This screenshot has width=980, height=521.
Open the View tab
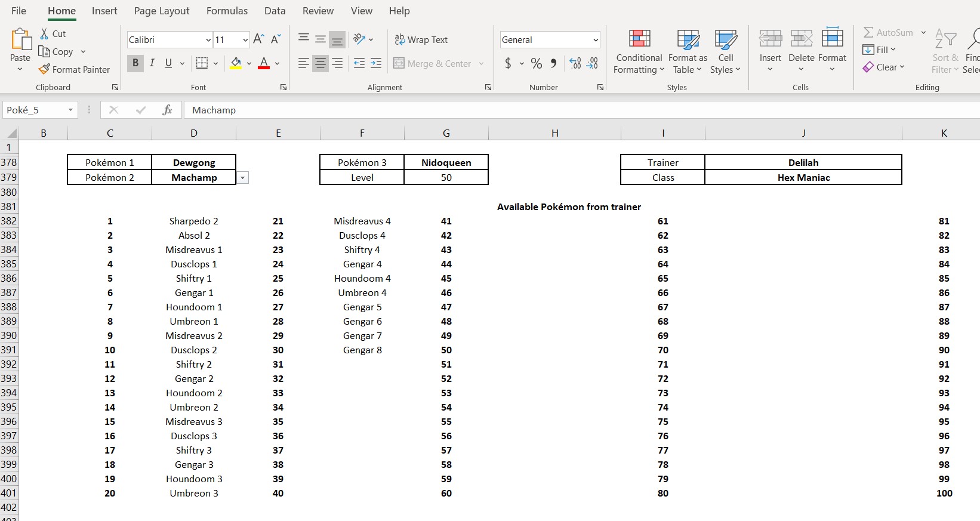tap(361, 11)
